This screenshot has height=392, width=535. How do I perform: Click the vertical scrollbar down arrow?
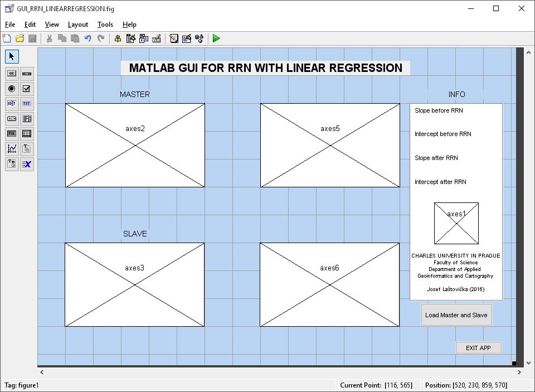[528, 362]
